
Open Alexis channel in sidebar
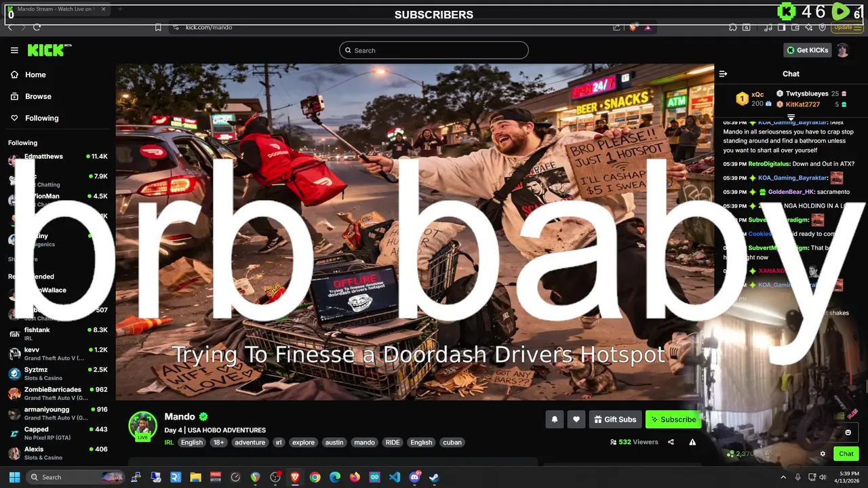(x=58, y=453)
